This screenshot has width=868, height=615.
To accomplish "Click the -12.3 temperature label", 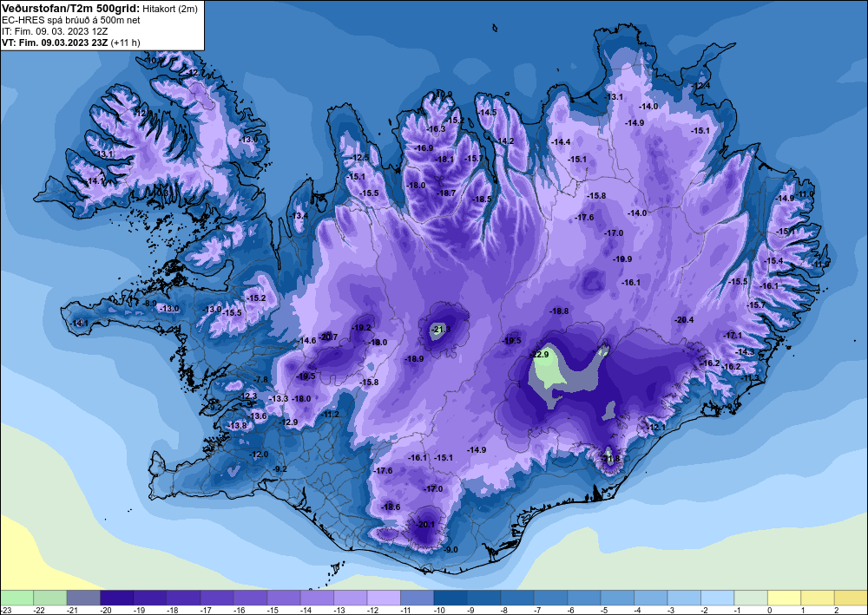I will pyautogui.click(x=248, y=396).
